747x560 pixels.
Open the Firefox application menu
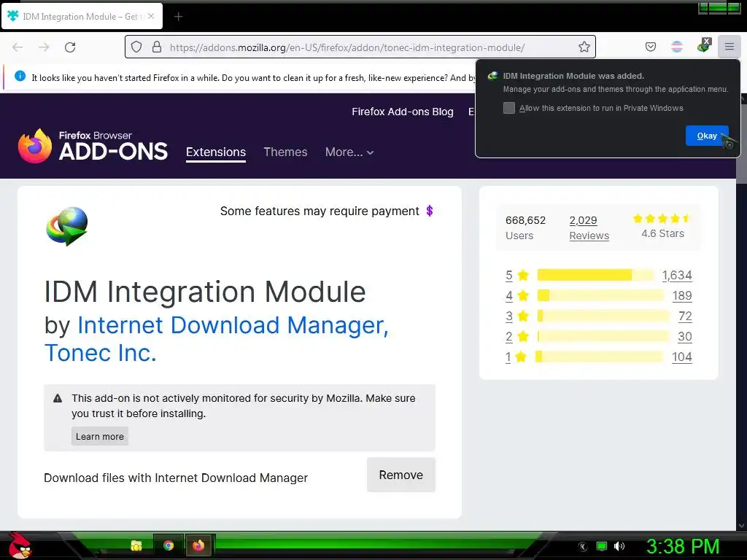click(x=729, y=47)
